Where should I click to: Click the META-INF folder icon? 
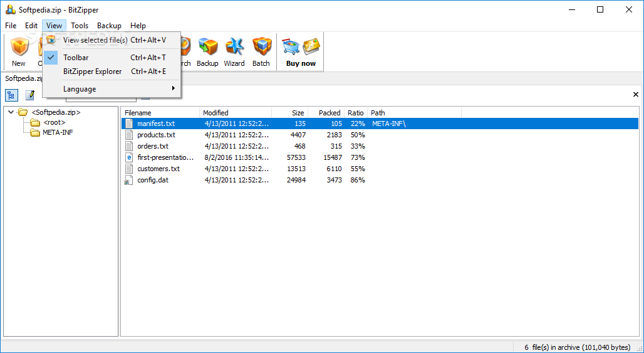[35, 132]
